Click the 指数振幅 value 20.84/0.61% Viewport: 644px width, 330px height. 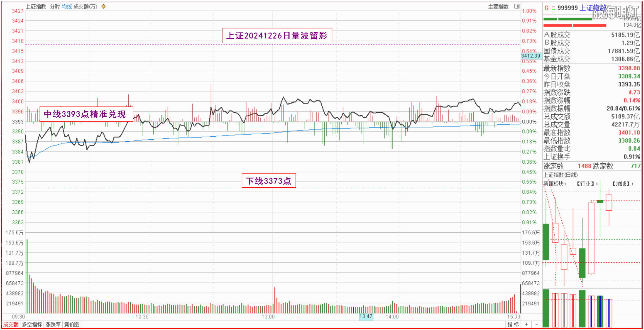point(623,109)
